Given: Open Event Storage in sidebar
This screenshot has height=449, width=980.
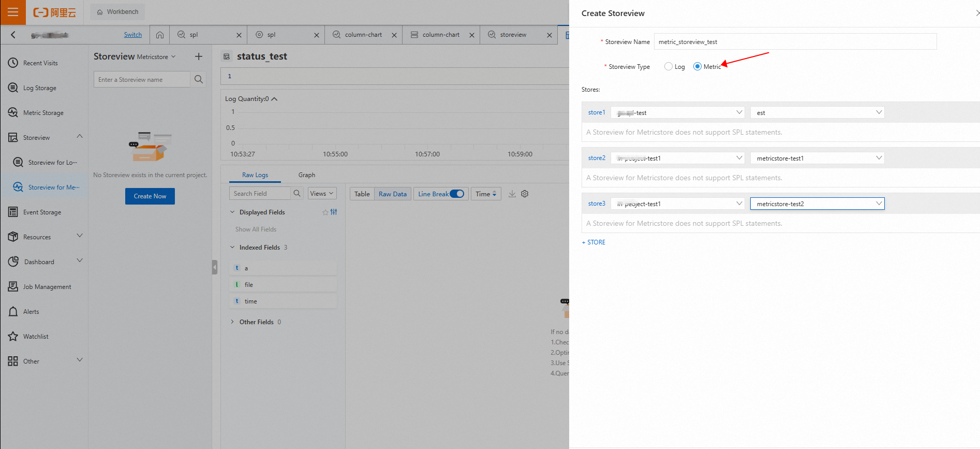Looking at the screenshot, I should click(42, 212).
